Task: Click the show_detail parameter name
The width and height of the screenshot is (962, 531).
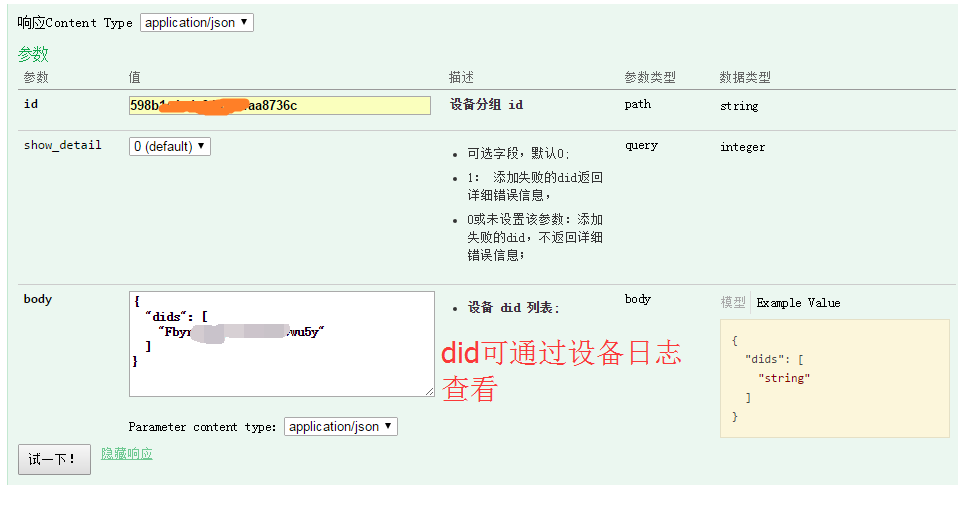Action: [x=62, y=145]
